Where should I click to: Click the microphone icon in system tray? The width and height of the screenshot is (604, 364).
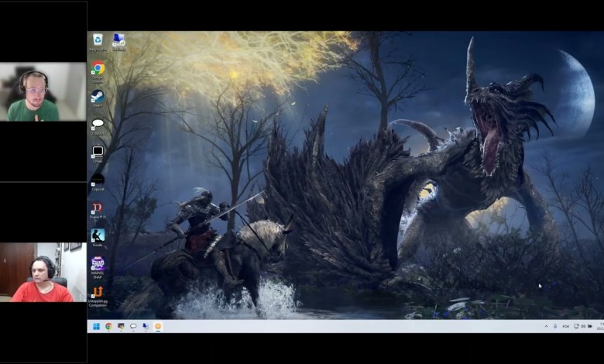tap(555, 327)
